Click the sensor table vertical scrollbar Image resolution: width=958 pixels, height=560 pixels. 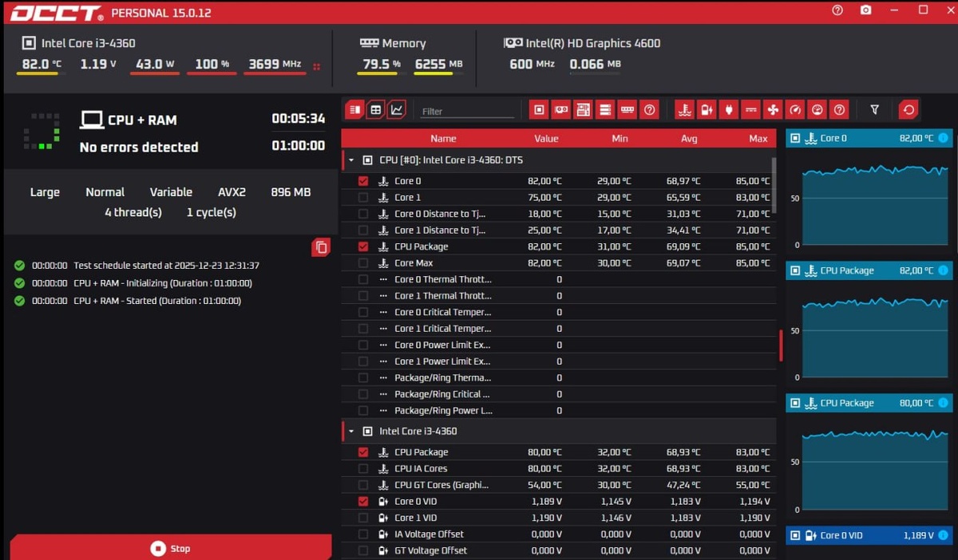[774, 185]
